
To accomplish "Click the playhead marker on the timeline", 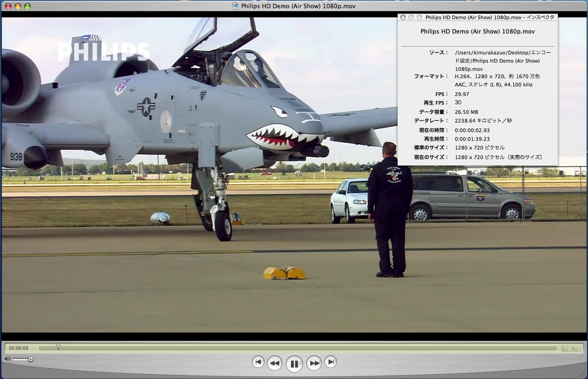I will pos(58,347).
